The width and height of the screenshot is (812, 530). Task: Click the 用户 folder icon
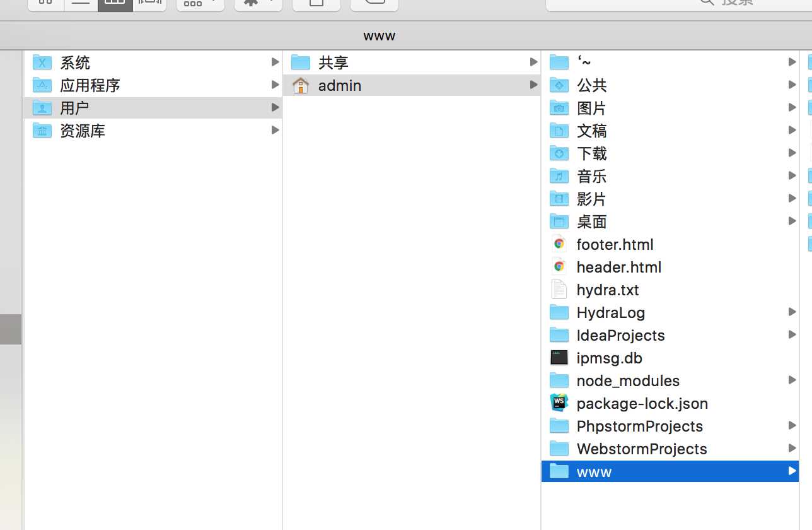[42, 107]
